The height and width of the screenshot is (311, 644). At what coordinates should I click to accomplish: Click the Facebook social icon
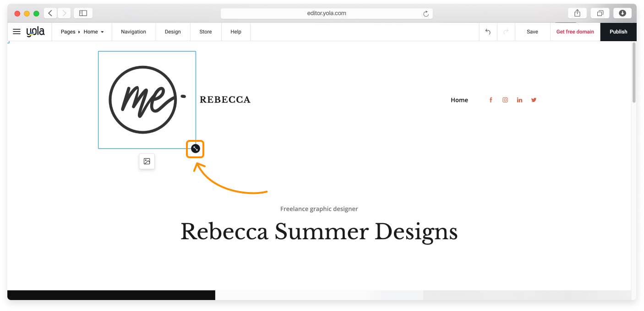coord(491,100)
